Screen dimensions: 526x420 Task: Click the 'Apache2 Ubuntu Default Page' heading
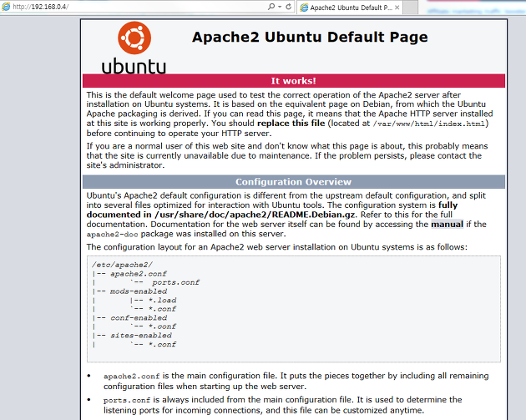310,38
